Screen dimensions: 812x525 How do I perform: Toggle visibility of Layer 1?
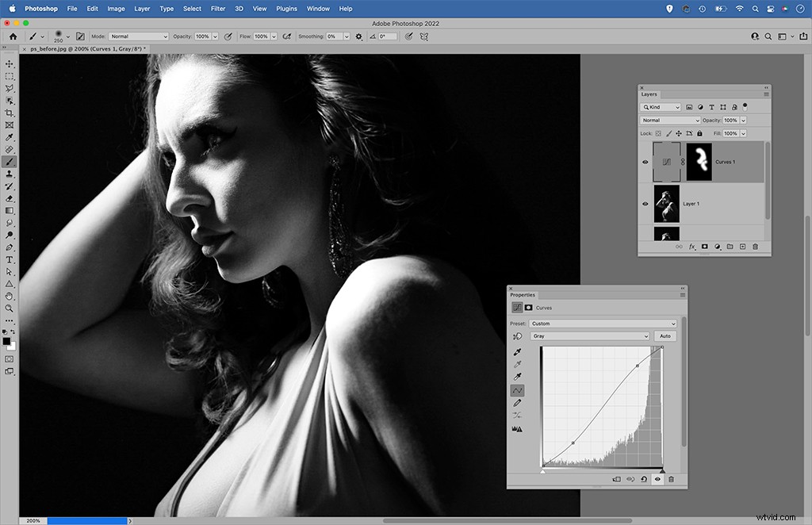(x=645, y=204)
